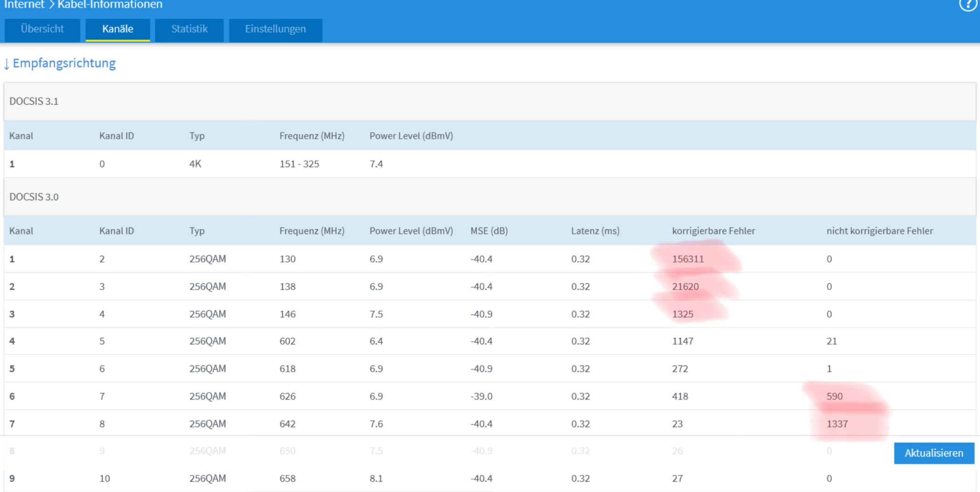Click the Internet breadcrumb link
This screenshot has width=980, height=492.
[x=24, y=5]
